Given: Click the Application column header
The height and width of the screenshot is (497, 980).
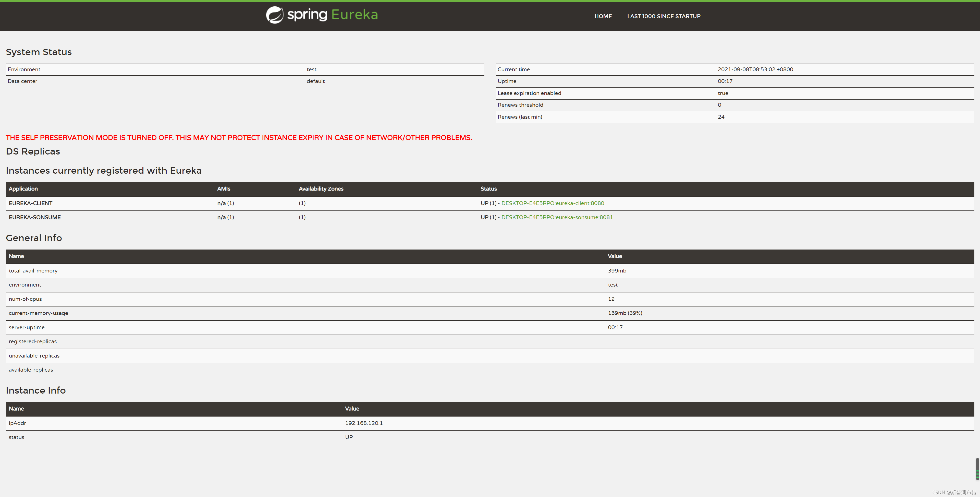Looking at the screenshot, I should pyautogui.click(x=23, y=188).
